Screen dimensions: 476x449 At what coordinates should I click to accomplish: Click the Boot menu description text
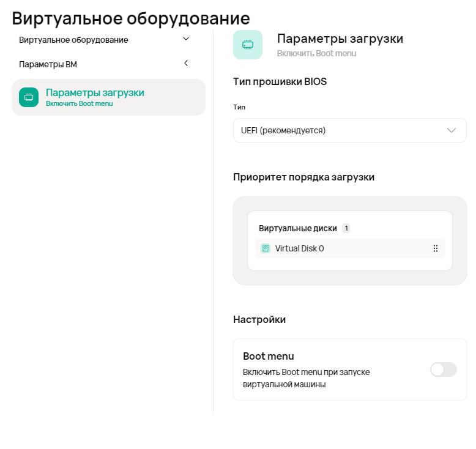306,378
